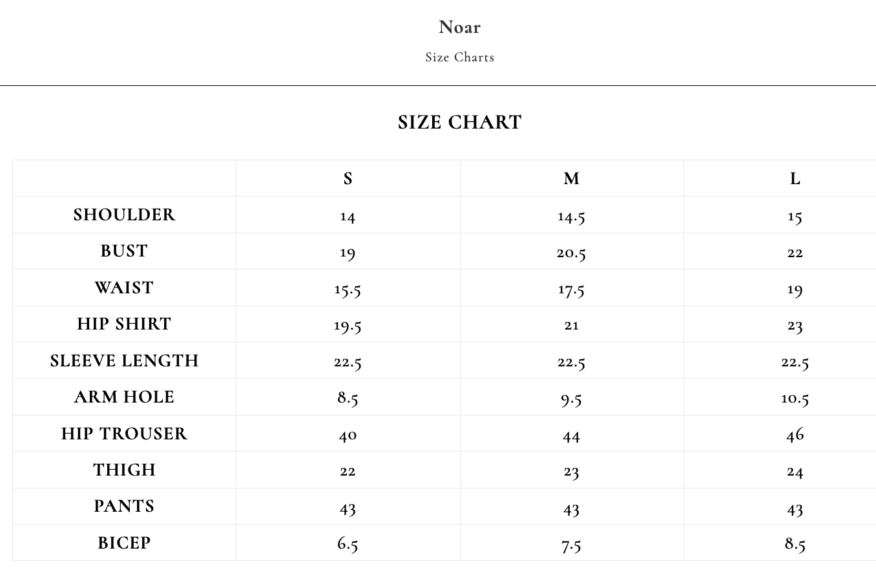Click the PANTS row label

point(124,506)
